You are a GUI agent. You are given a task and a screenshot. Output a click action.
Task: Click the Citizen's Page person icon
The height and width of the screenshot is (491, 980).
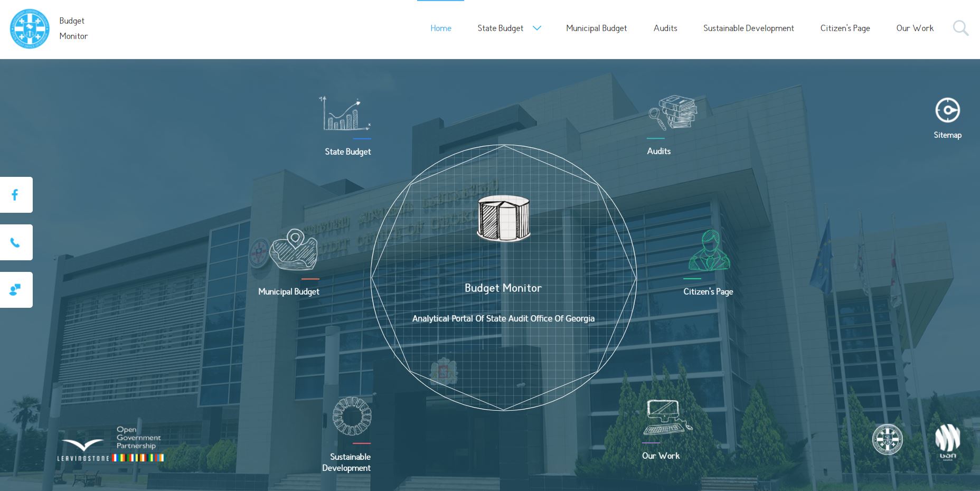point(709,251)
